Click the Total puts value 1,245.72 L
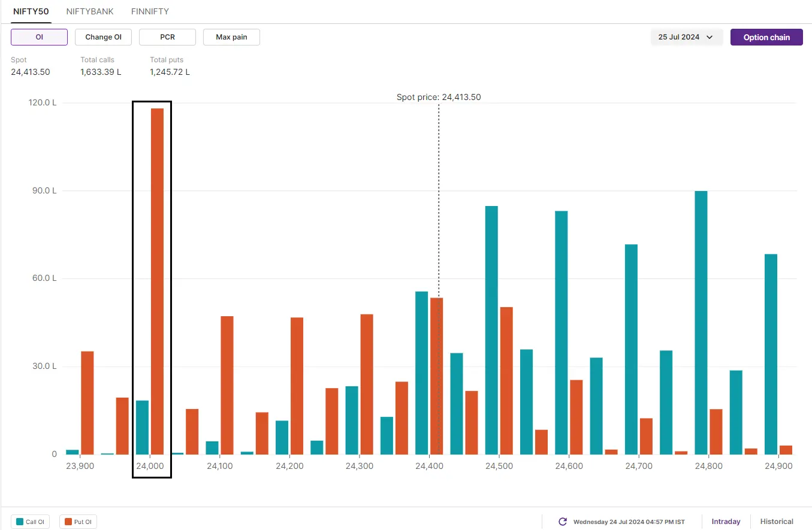This screenshot has height=530, width=812. pos(170,72)
